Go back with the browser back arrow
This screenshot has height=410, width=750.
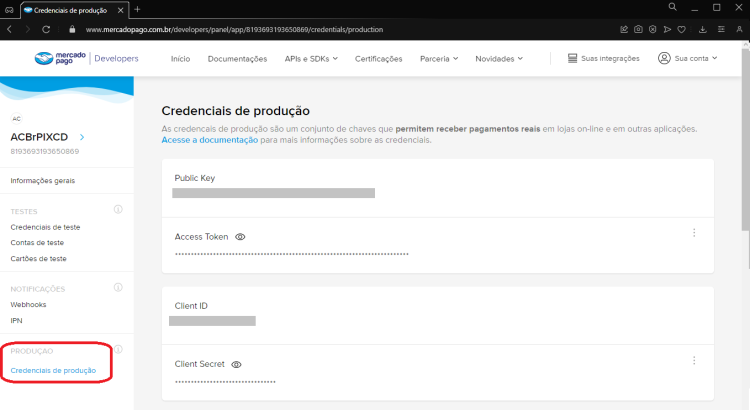coord(9,29)
